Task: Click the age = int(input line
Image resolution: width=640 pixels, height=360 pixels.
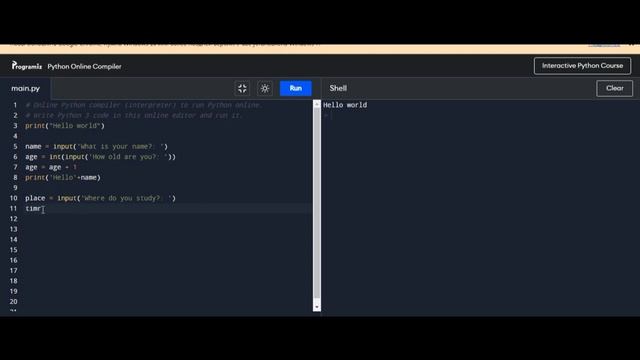Action: 100,157
